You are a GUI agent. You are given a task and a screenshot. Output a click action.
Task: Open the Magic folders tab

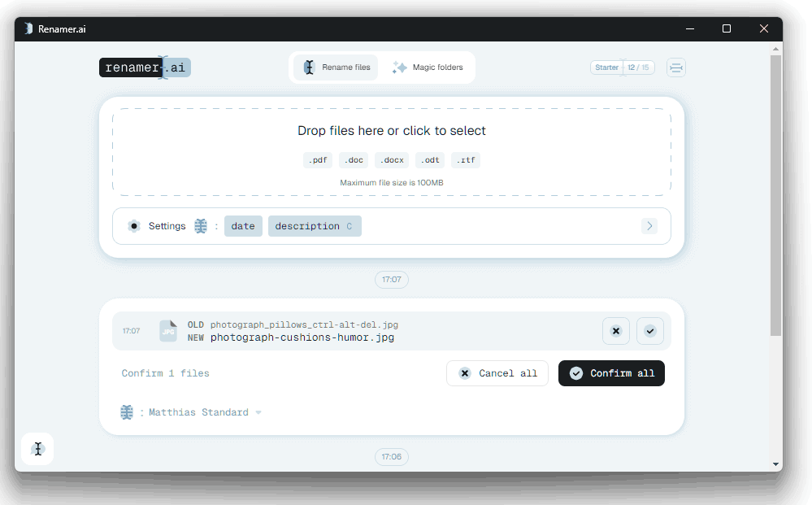click(428, 67)
